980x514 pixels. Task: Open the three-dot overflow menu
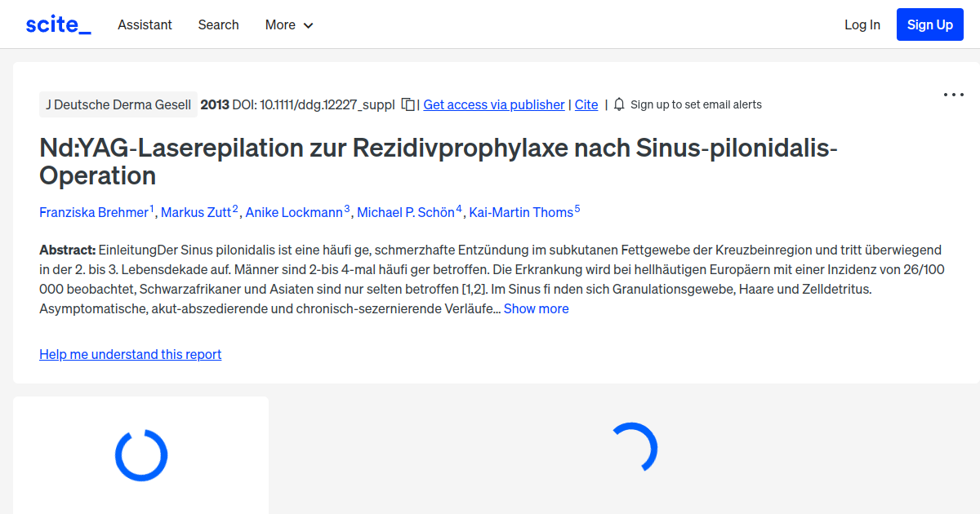(x=953, y=95)
